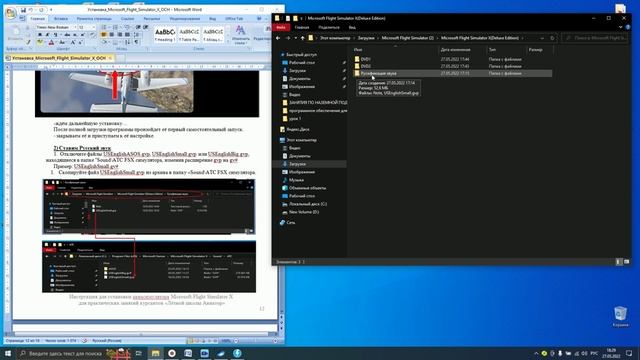This screenshot has height=360, width=640.
Task: Apply the Heading 1 style
Action: click(165, 34)
